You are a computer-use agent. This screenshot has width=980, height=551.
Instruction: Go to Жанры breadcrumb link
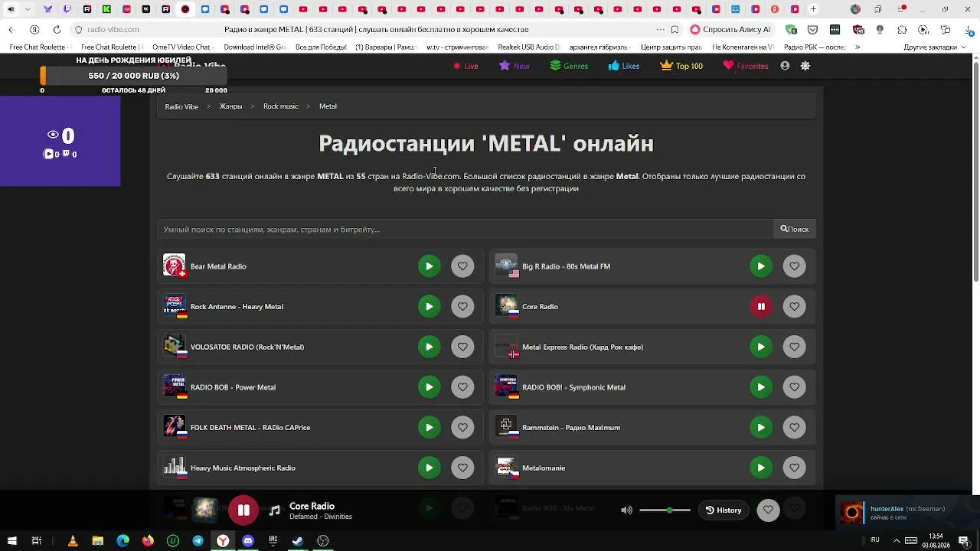[230, 106]
